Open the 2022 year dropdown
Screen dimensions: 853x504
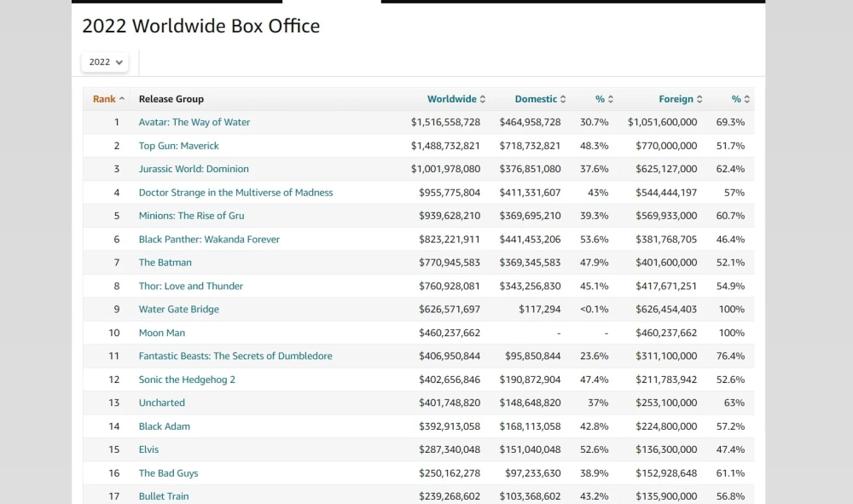[105, 62]
